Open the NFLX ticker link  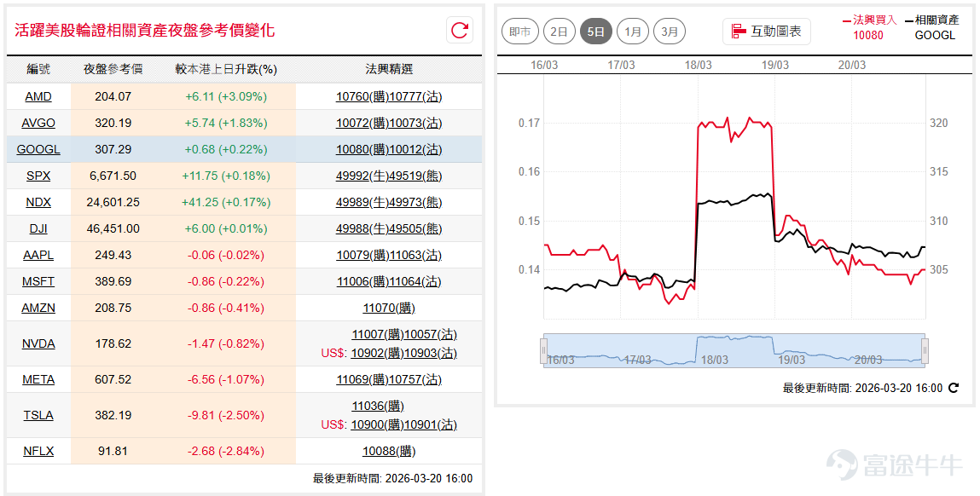(38, 451)
